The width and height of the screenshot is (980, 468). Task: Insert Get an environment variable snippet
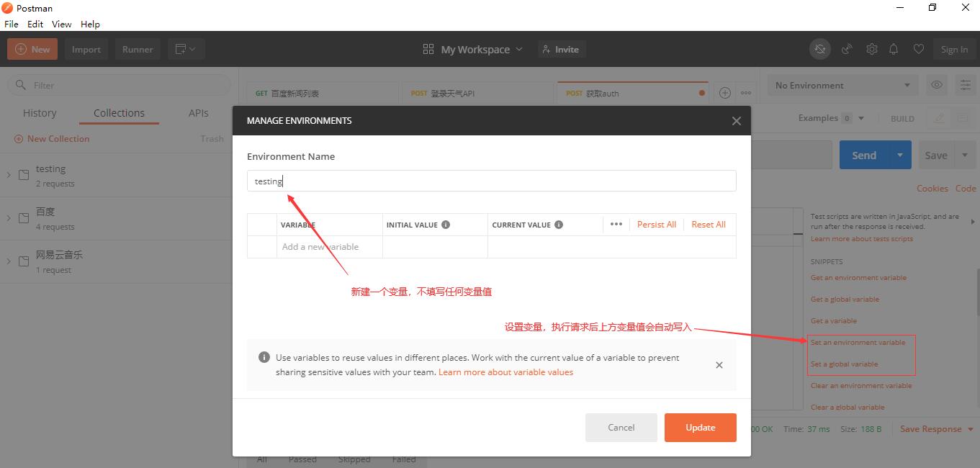[x=858, y=278]
